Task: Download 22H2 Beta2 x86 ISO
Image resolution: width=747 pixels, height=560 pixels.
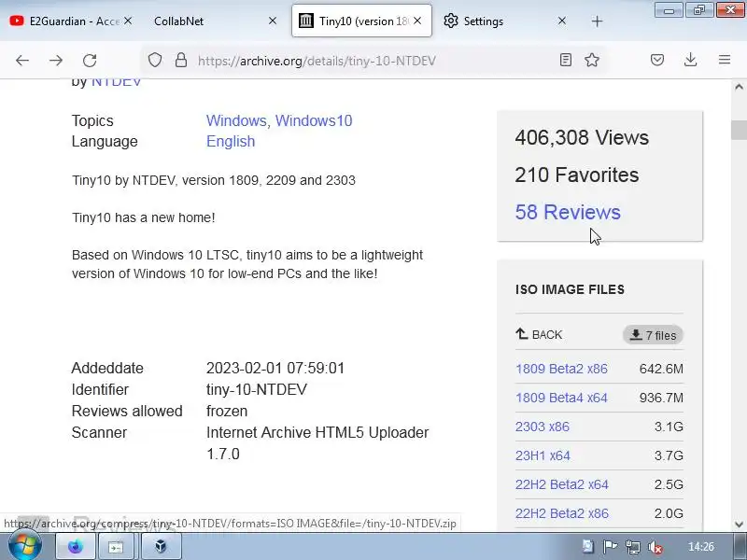Action: click(x=562, y=513)
